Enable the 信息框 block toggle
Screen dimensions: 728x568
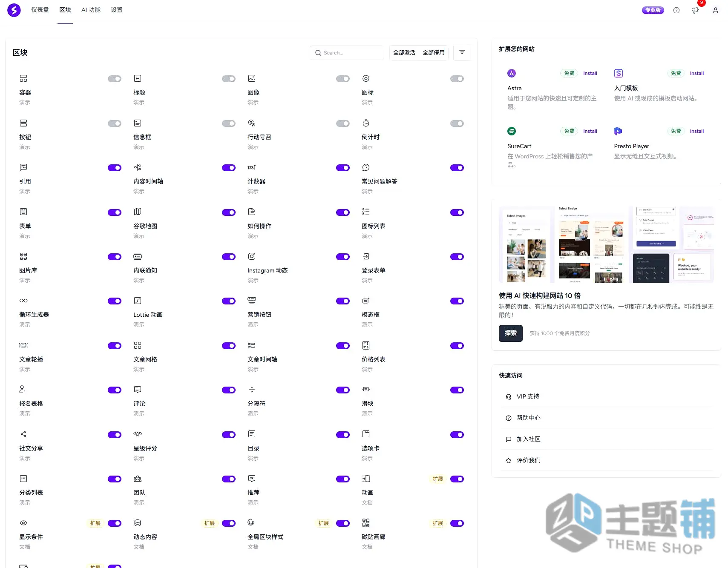click(229, 123)
